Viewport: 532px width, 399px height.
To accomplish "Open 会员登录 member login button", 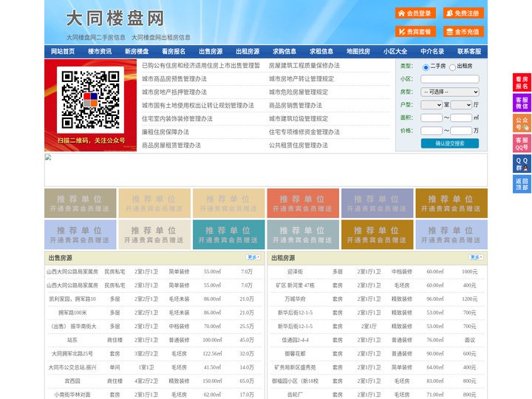I will tap(415, 13).
